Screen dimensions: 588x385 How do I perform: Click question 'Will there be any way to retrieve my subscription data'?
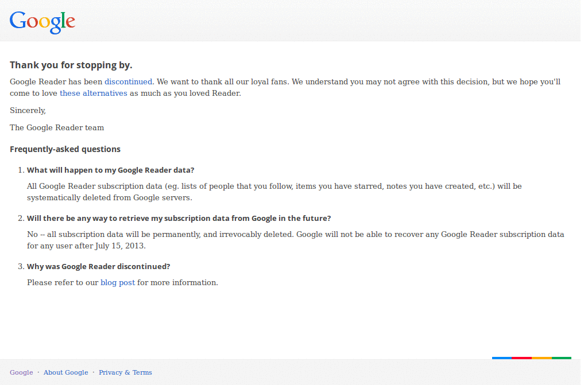[179, 218]
